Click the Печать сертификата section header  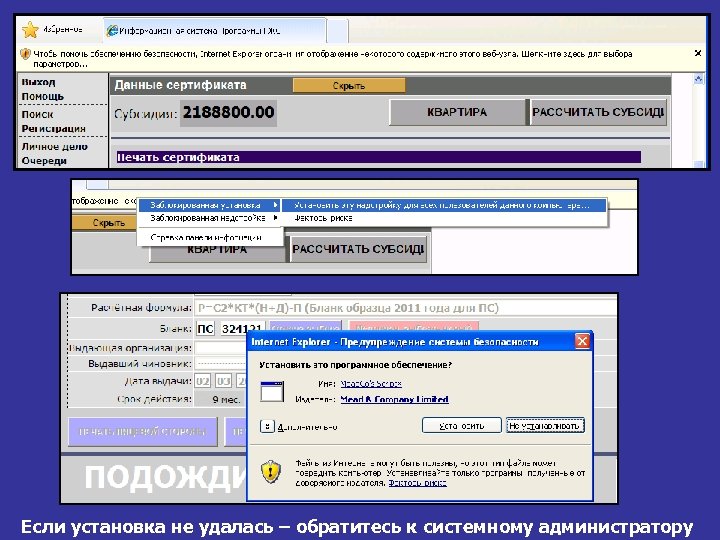379,157
